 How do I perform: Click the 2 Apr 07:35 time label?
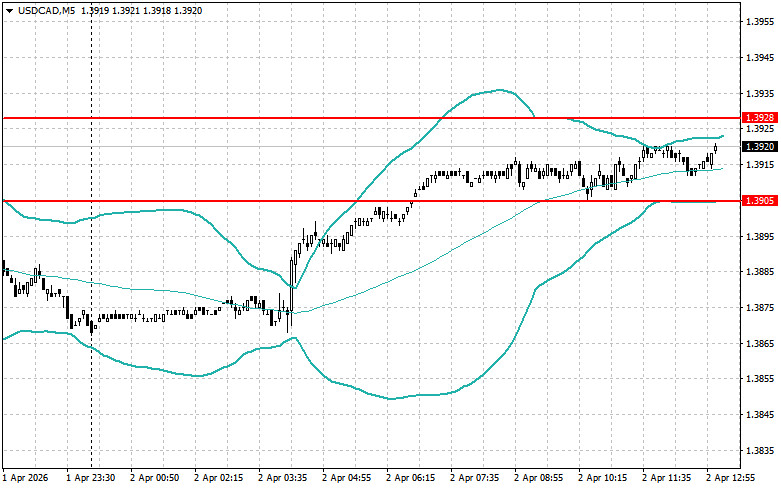click(x=475, y=478)
